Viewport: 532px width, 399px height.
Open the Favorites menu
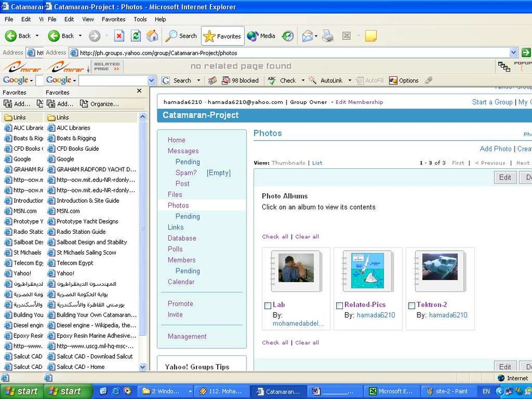[113, 19]
